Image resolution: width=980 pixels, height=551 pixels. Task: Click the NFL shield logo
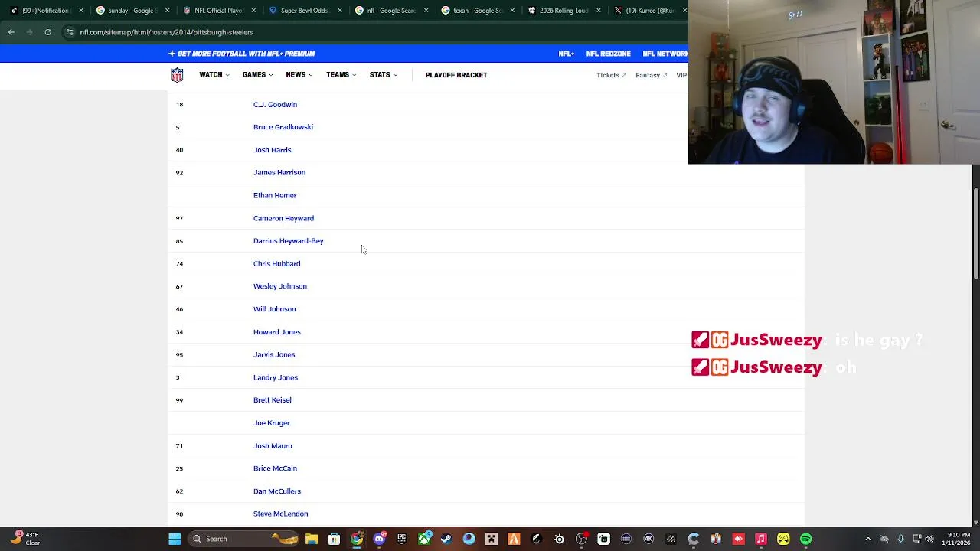point(177,75)
